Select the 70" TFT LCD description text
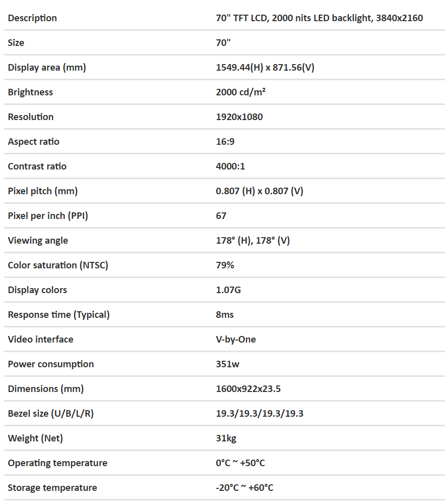 tap(319, 18)
